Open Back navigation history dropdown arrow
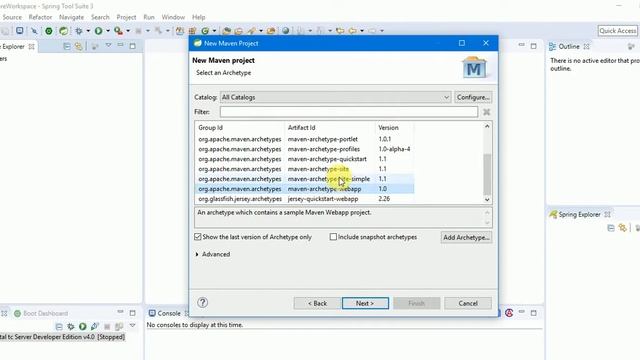The height and width of the screenshot is (360, 640). coord(362,31)
